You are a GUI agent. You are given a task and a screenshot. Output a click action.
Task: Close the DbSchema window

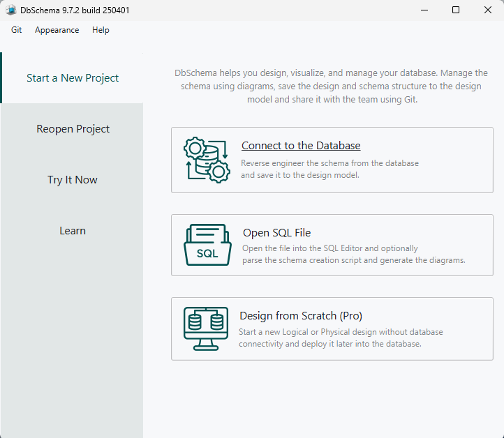(x=488, y=10)
